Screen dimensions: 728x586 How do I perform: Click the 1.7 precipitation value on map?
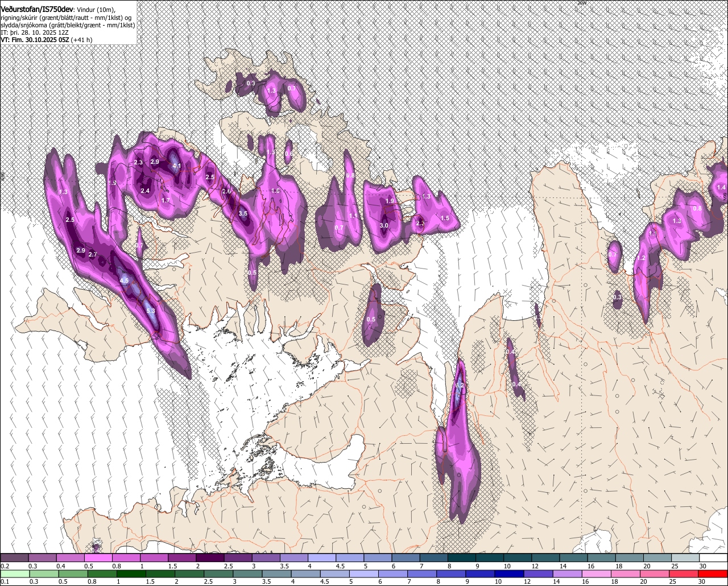pyautogui.click(x=166, y=201)
